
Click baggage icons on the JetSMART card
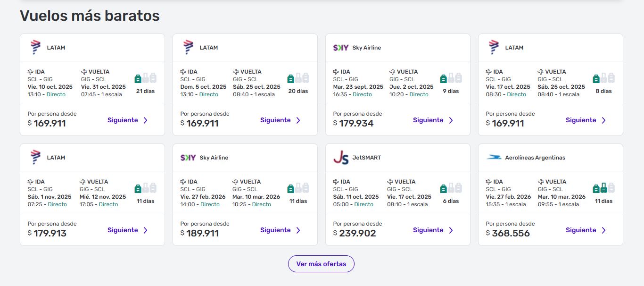pos(451,188)
